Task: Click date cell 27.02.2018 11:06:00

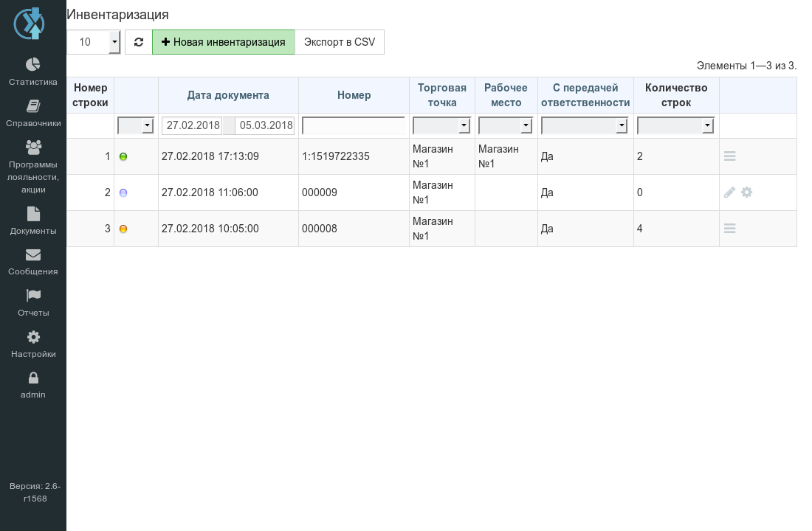Action: pyautogui.click(x=210, y=192)
